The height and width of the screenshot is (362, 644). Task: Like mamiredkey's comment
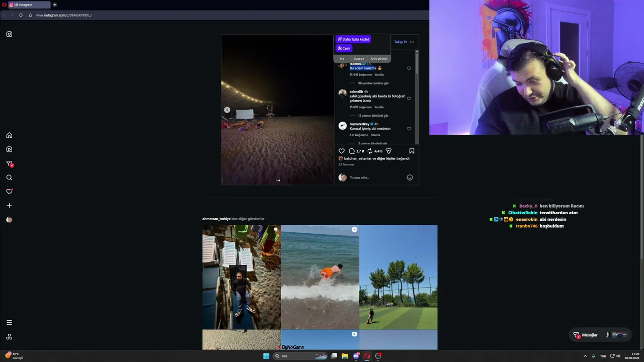click(x=409, y=129)
